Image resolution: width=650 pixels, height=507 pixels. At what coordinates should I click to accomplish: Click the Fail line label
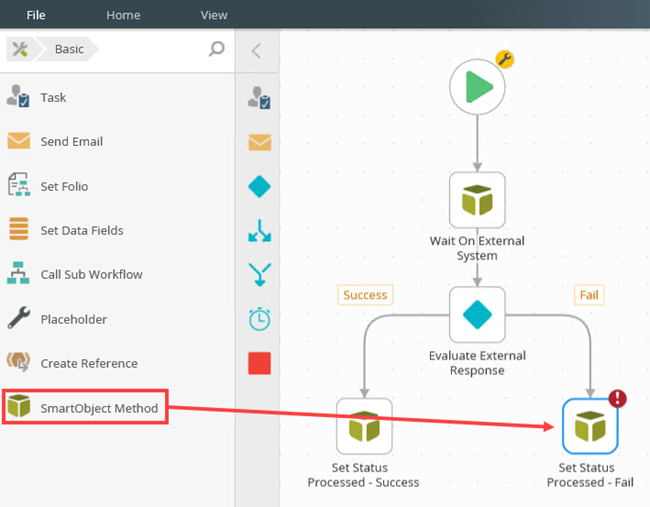click(589, 295)
